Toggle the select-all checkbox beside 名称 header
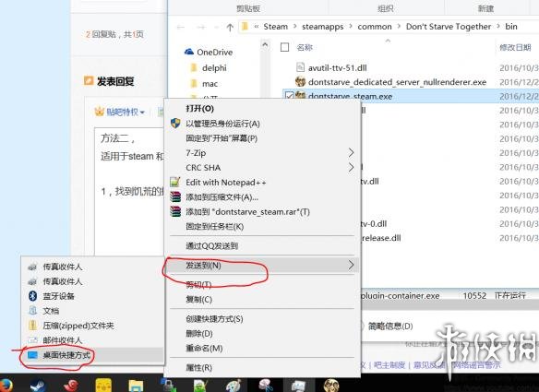This screenshot has width=539, height=392. tap(284, 47)
